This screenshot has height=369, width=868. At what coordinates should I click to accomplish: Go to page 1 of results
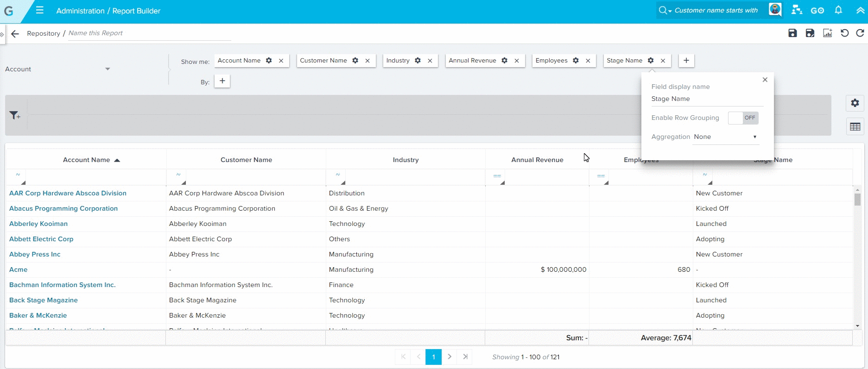(x=434, y=357)
